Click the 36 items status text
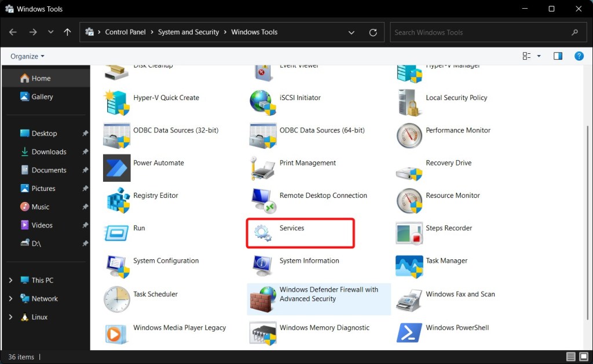593x364 pixels. click(x=21, y=357)
